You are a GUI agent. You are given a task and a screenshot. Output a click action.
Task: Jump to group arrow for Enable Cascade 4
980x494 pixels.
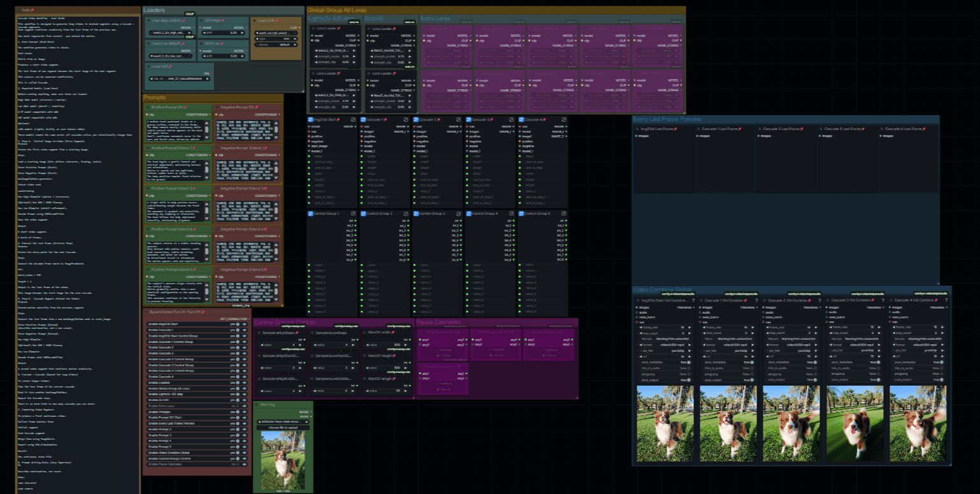tap(245, 377)
